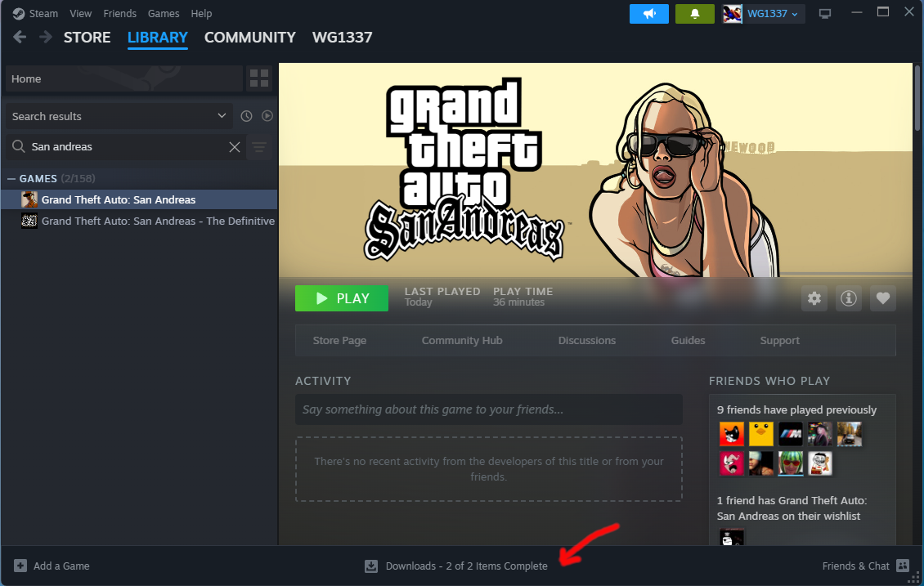Click the cat avatar friend icon
Viewport: 924px width, 586px height.
731,434
